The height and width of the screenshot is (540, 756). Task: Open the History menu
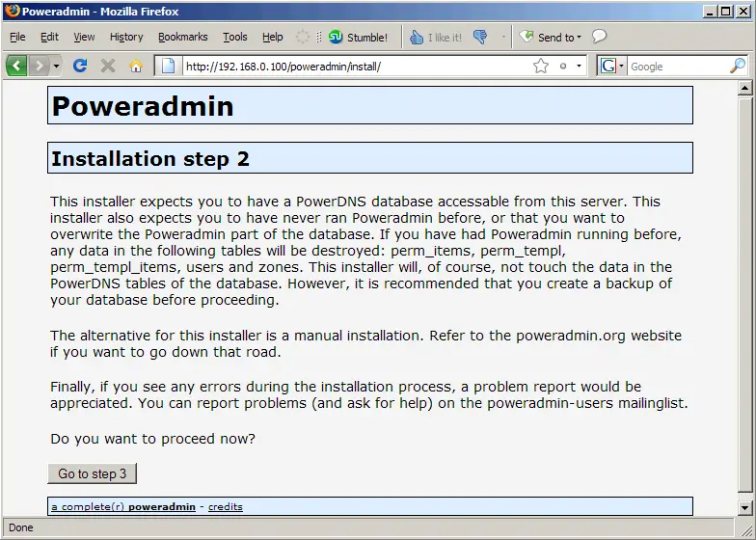click(126, 37)
